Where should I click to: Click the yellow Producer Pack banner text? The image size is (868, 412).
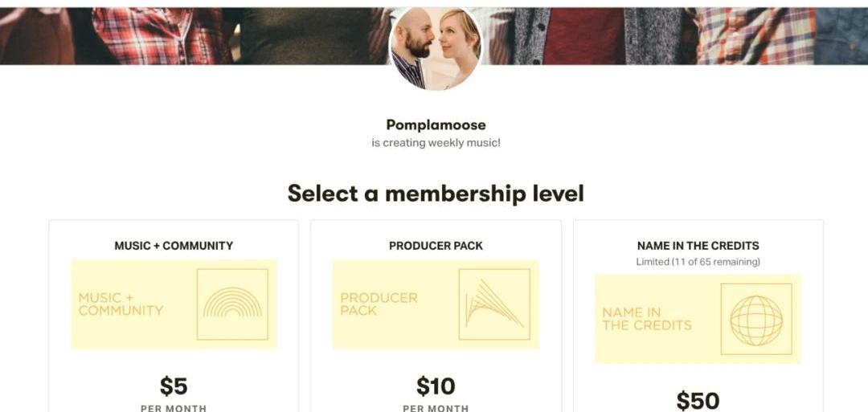(379, 304)
